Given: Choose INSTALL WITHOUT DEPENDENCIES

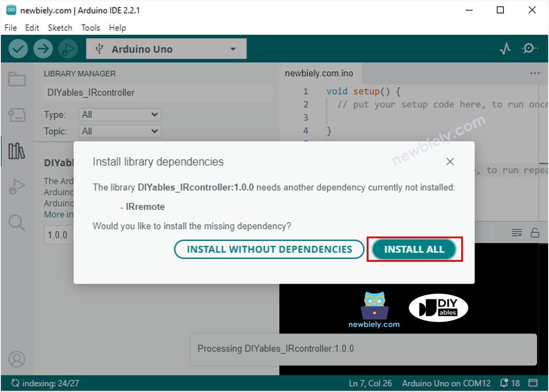Looking at the screenshot, I should pyautogui.click(x=269, y=249).
